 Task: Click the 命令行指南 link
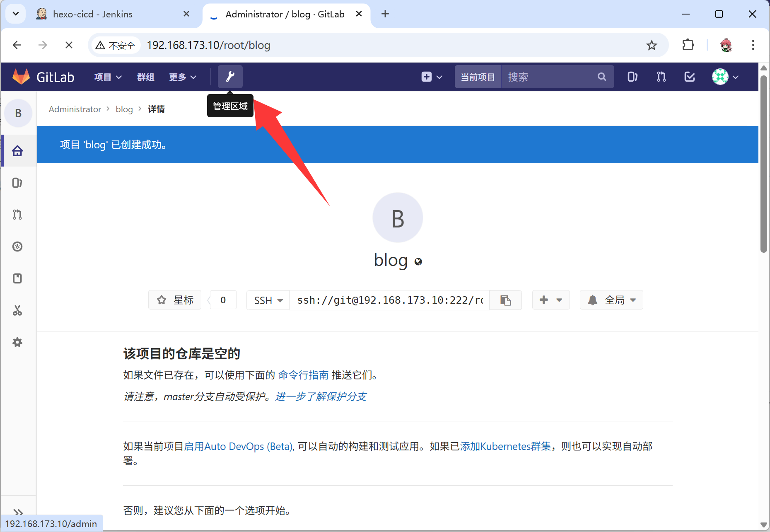coord(303,375)
